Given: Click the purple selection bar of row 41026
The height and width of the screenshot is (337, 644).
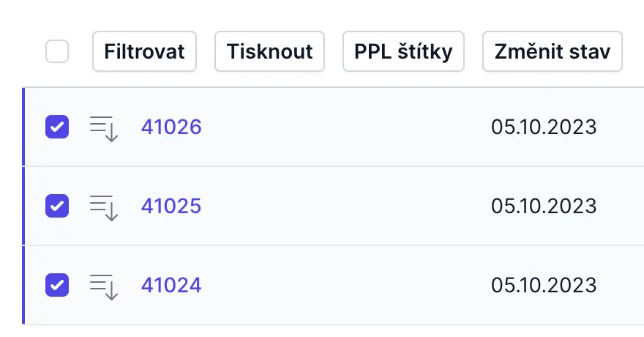Looking at the screenshot, I should point(23,127).
